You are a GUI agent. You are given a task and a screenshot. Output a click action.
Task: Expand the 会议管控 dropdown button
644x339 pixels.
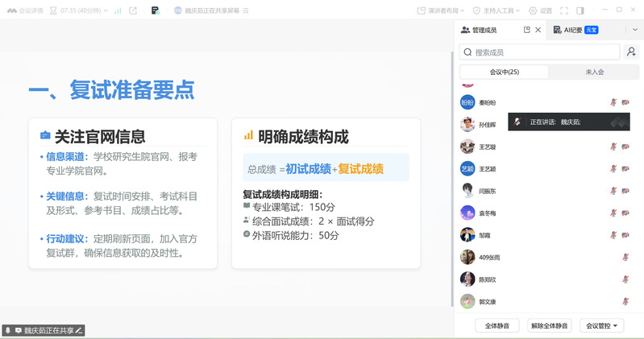tap(605, 325)
